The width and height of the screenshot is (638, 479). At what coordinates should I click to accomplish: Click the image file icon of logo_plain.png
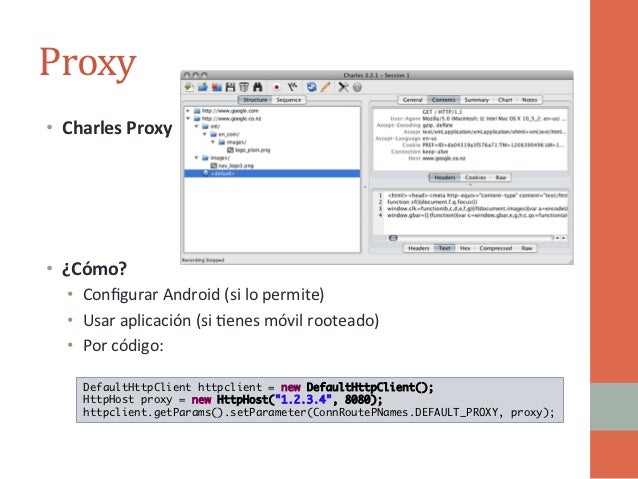click(x=230, y=150)
